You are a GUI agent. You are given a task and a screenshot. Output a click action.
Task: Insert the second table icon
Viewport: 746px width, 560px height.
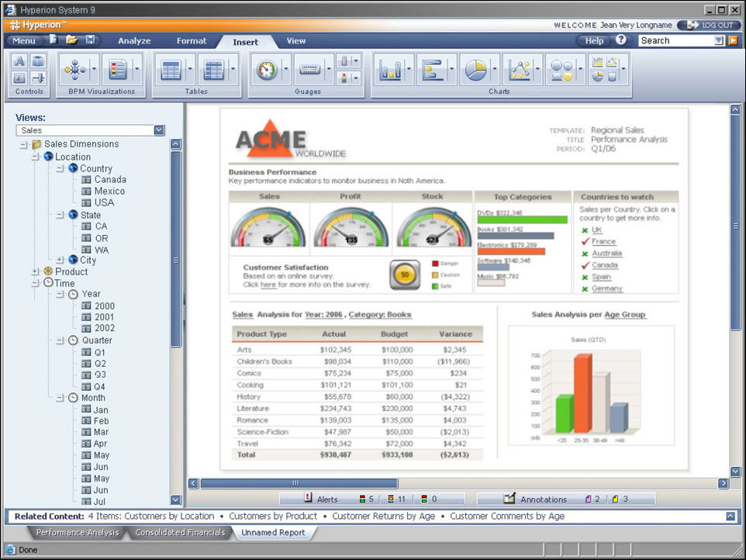[x=213, y=70]
